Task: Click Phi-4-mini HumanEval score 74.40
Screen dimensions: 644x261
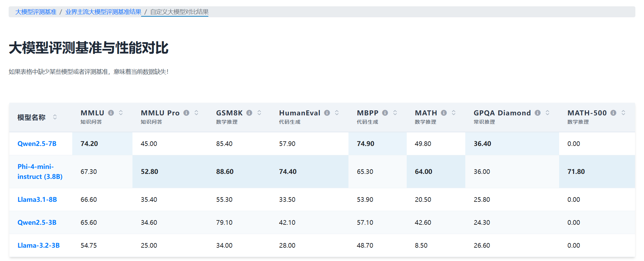Action: pos(288,172)
